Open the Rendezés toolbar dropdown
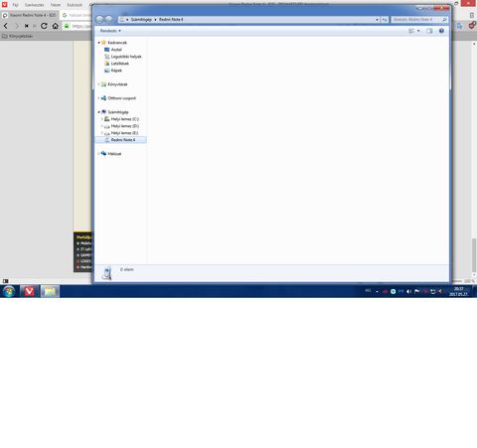The width and height of the screenshot is (477, 448). pyautogui.click(x=110, y=31)
